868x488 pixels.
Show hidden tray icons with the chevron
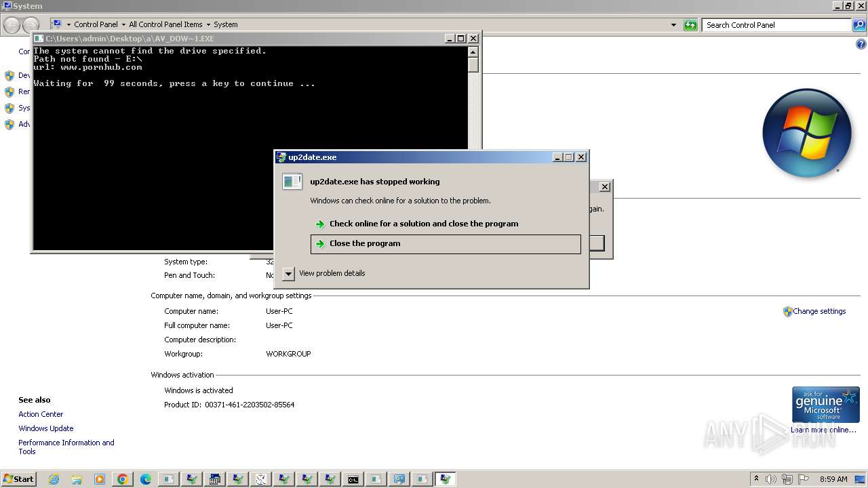coord(756,479)
